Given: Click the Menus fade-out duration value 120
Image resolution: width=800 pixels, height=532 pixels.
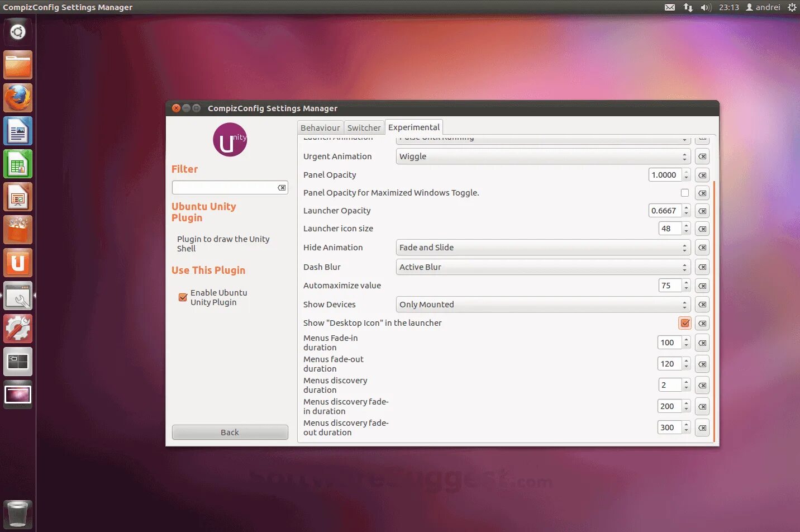Looking at the screenshot, I should tap(669, 364).
